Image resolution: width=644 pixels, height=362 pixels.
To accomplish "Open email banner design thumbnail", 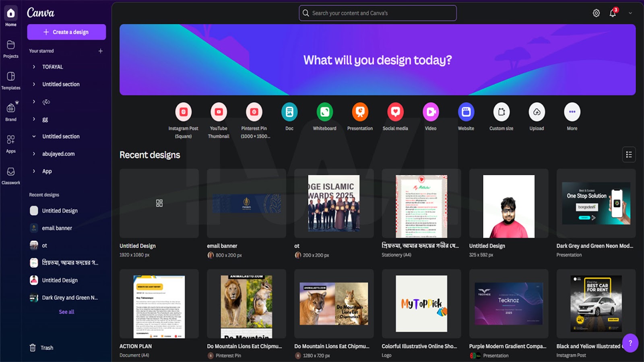I will (246, 203).
